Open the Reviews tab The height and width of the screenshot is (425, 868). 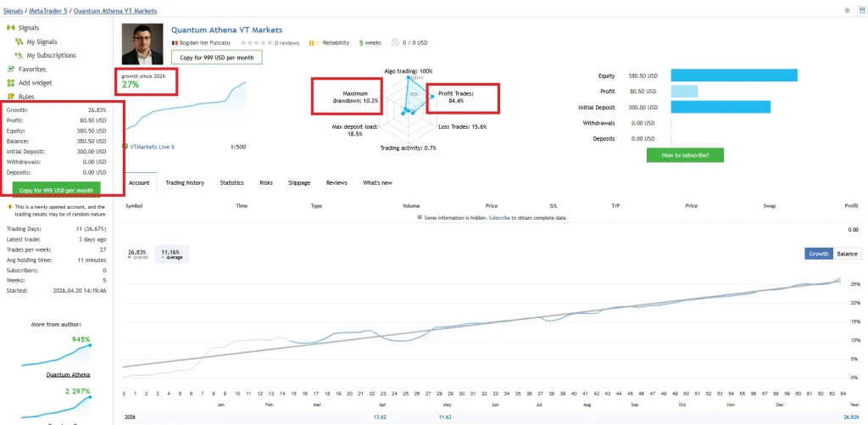(337, 182)
